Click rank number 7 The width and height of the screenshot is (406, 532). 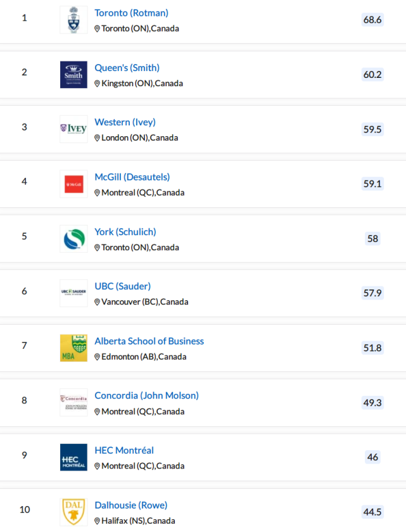[25, 346]
